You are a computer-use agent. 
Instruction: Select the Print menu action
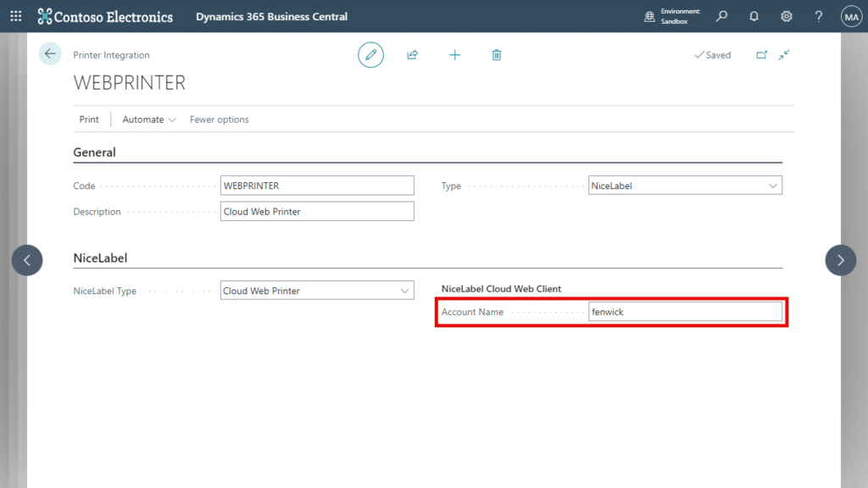point(88,119)
